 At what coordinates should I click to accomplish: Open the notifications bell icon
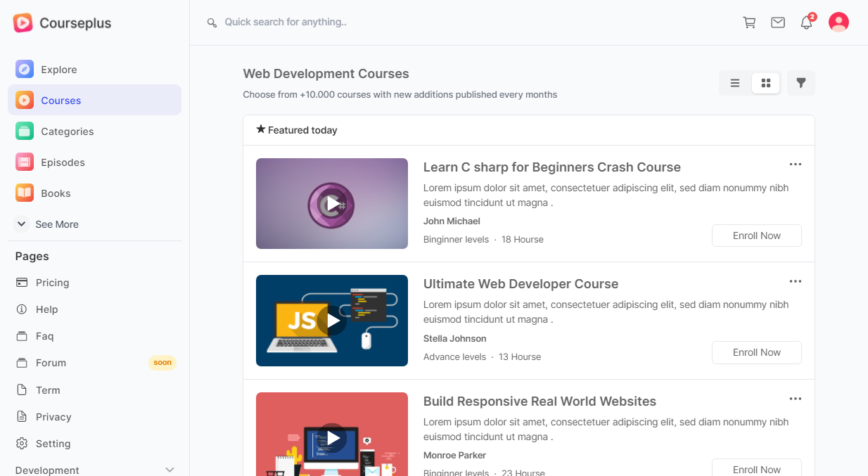pyautogui.click(x=806, y=22)
